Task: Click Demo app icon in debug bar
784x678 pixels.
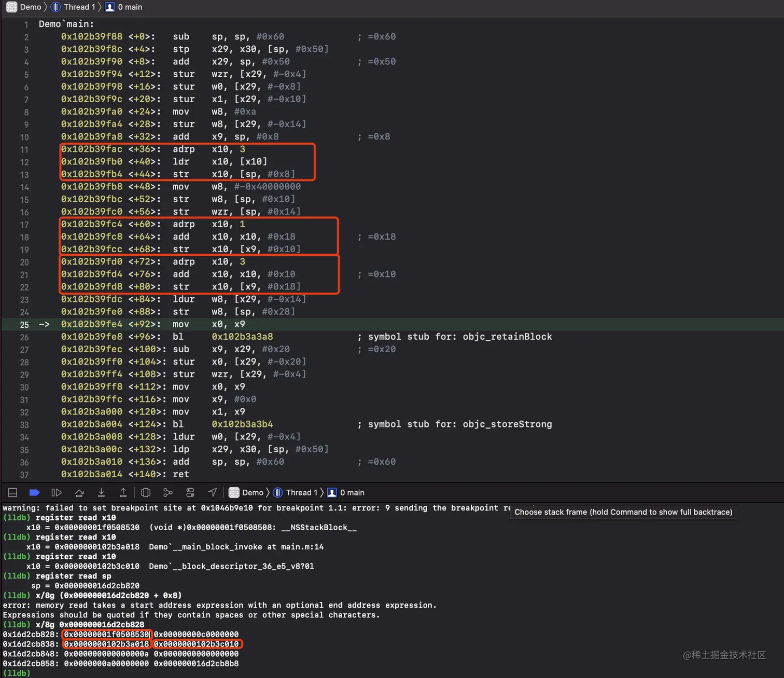Action: (234, 492)
